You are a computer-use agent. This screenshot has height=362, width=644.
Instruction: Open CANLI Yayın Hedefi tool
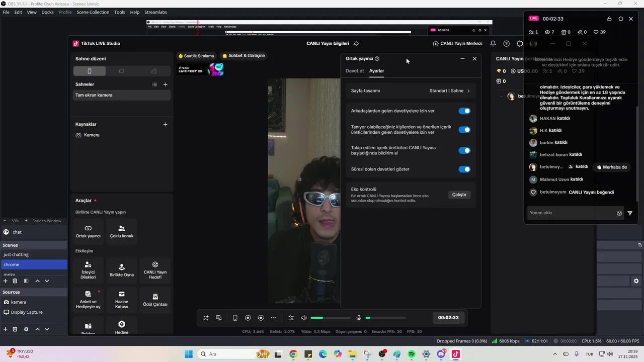pos(155,270)
